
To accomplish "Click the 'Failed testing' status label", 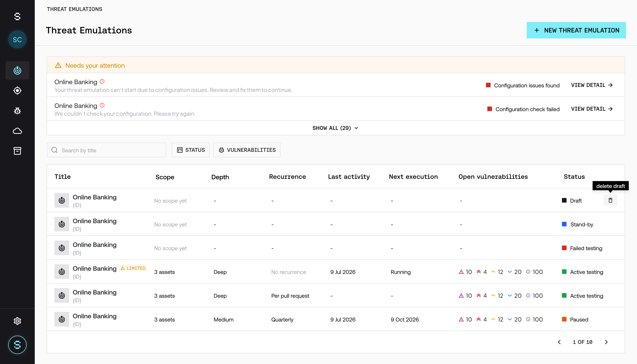I will tap(586, 248).
